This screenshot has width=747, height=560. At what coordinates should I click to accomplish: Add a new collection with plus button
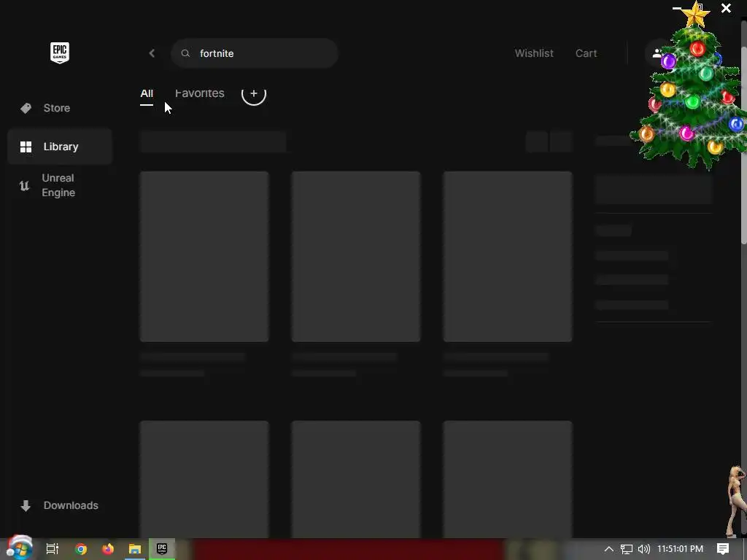[x=253, y=93]
